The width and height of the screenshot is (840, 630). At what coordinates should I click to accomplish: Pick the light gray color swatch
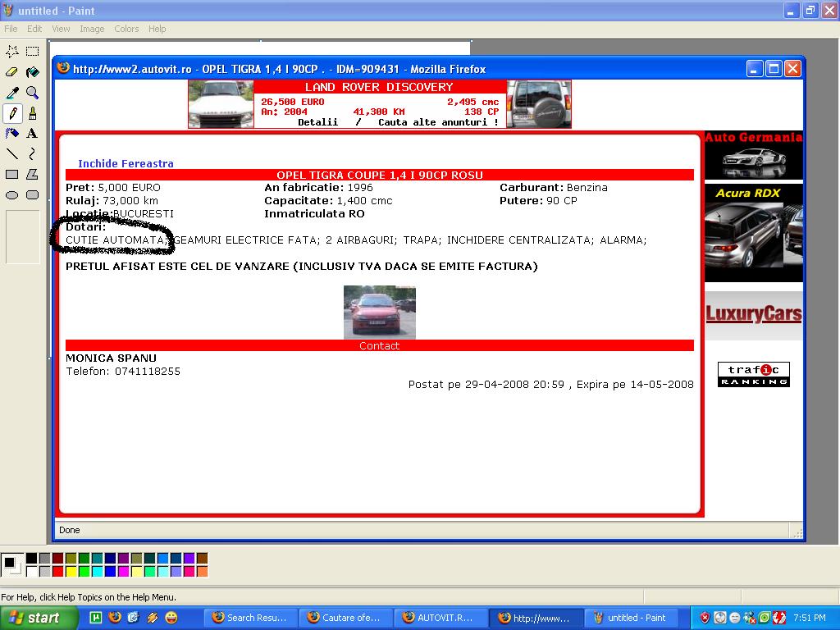tap(44, 571)
